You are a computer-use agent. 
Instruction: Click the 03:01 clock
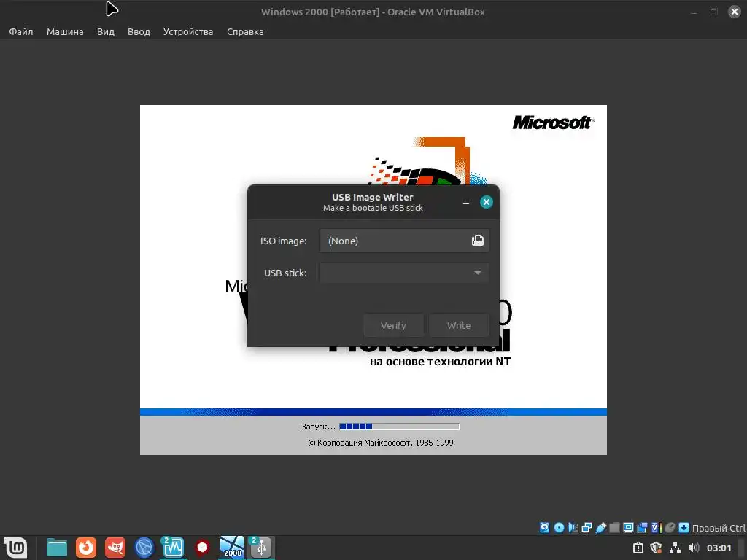(x=719, y=548)
